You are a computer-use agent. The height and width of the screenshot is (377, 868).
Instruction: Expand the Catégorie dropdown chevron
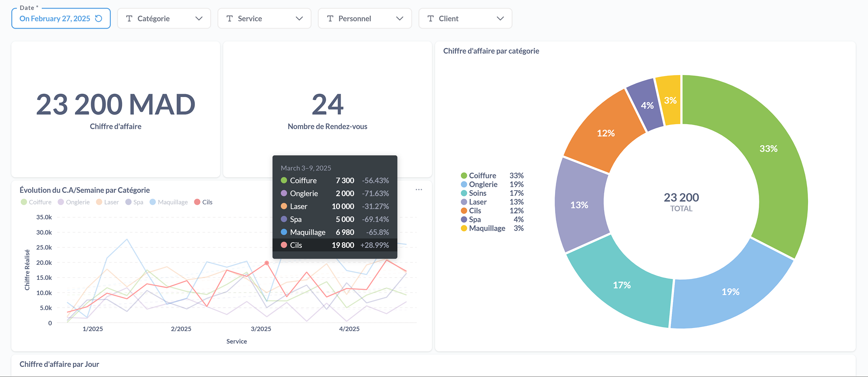click(x=199, y=18)
